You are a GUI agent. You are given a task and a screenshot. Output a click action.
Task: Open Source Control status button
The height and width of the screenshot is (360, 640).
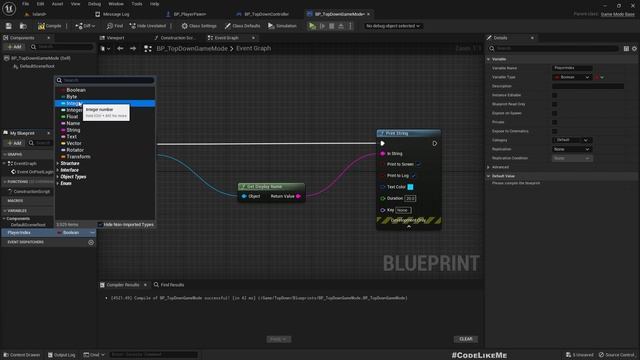(x=617, y=355)
